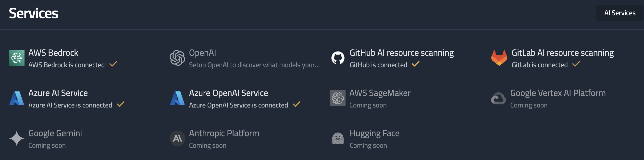
Task: Click the GitLab fox logo icon
Action: pyautogui.click(x=499, y=58)
